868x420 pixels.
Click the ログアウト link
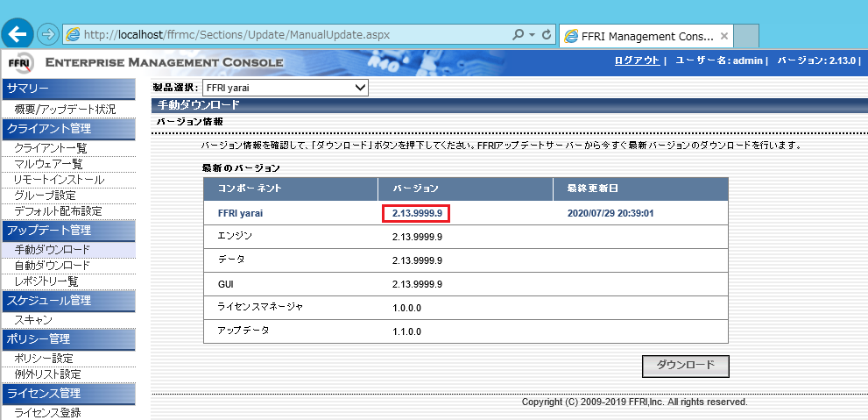tap(637, 61)
